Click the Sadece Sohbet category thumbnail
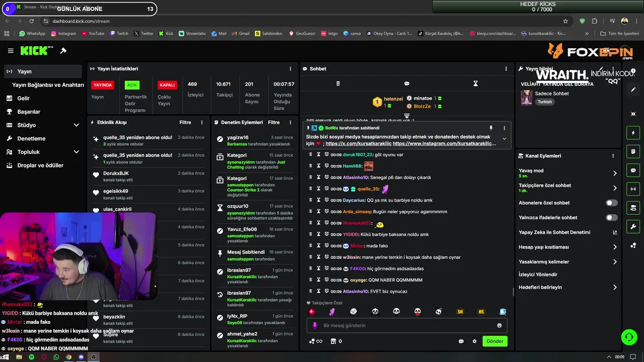 [526, 98]
